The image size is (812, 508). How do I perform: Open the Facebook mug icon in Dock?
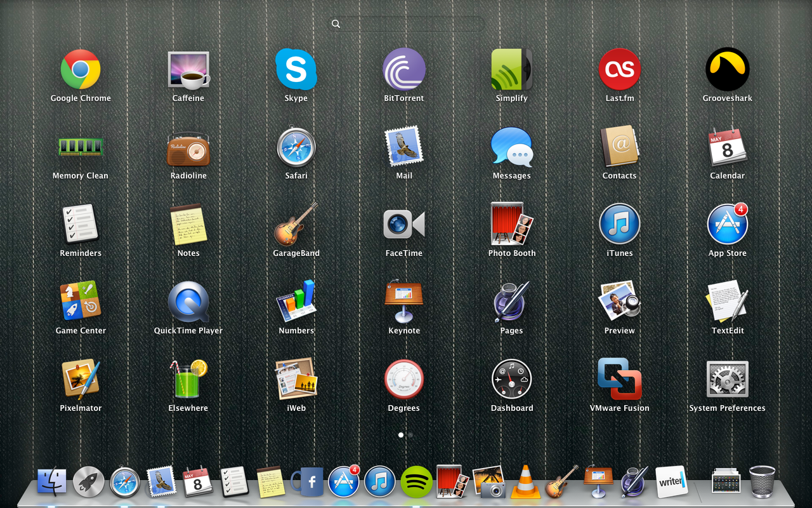tap(307, 482)
